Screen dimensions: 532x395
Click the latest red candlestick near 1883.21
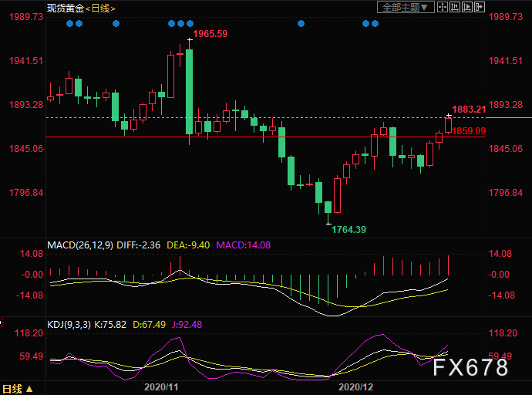pos(449,125)
